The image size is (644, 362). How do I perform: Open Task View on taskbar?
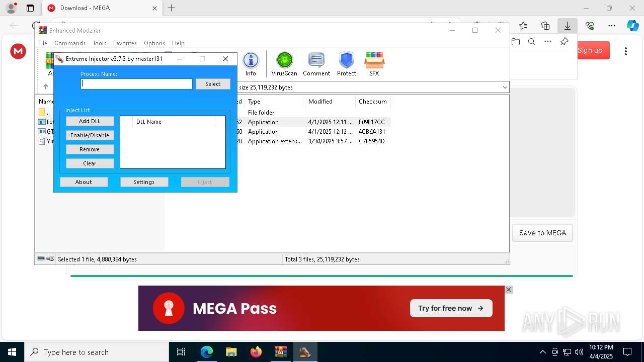pyautogui.click(x=181, y=352)
